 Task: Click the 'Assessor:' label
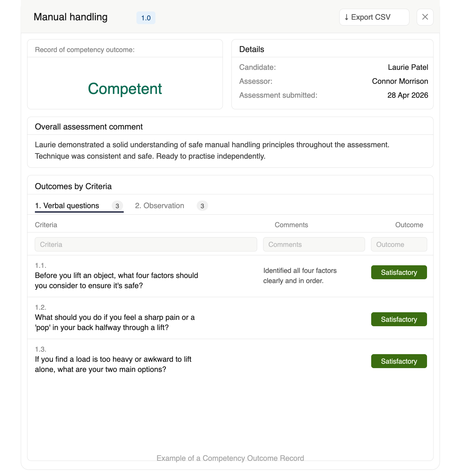click(x=256, y=81)
